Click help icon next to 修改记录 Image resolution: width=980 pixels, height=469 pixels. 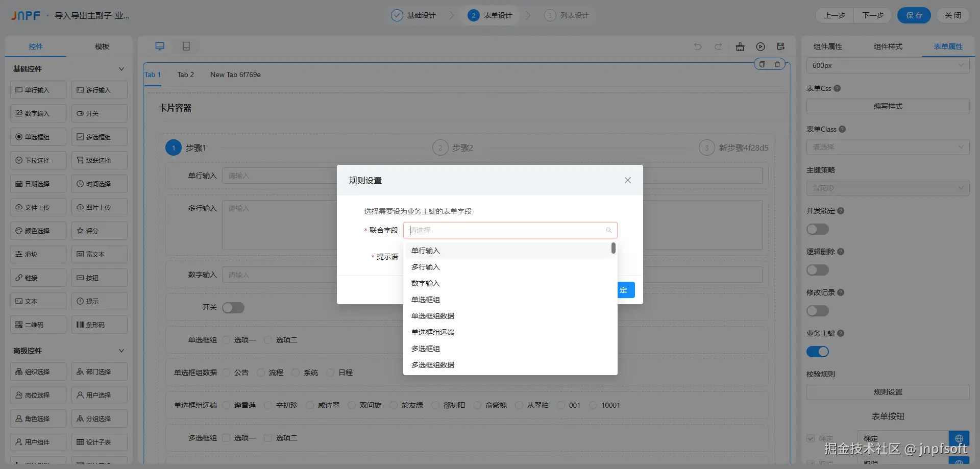click(x=841, y=292)
